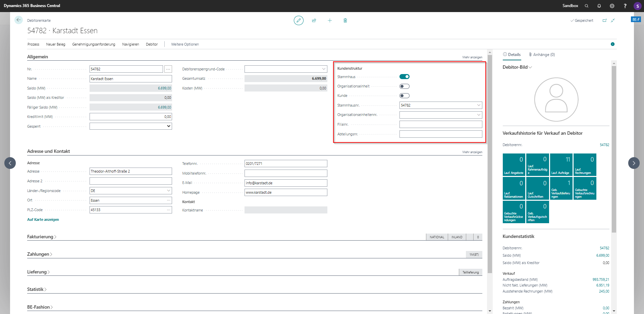Image resolution: width=644 pixels, height=314 pixels.
Task: Click into the Kreditlimit (MW) field
Action: tap(130, 117)
